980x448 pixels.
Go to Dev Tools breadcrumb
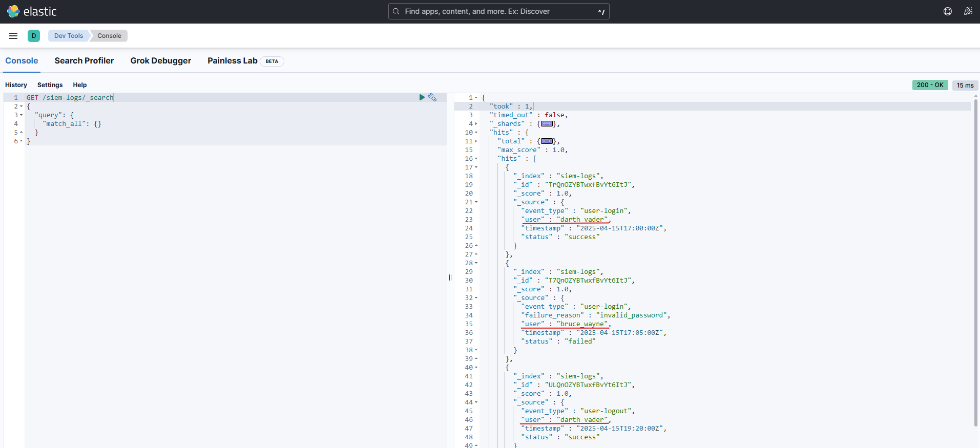click(x=69, y=36)
